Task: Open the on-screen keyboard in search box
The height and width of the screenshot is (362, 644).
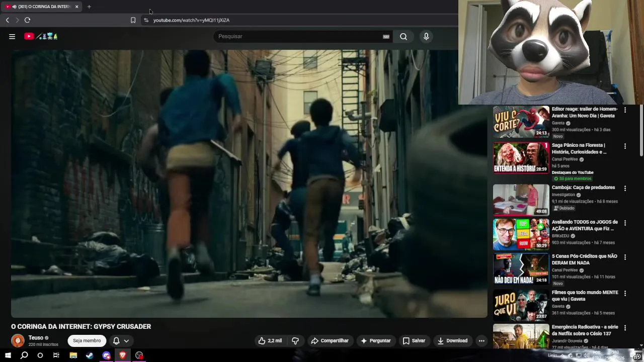Action: [x=386, y=36]
